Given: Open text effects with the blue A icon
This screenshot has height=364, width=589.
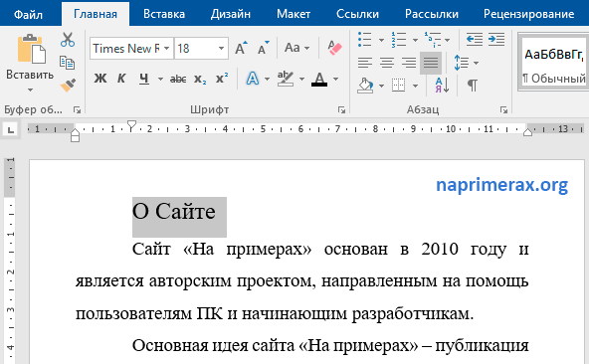Looking at the screenshot, I should click(x=253, y=79).
